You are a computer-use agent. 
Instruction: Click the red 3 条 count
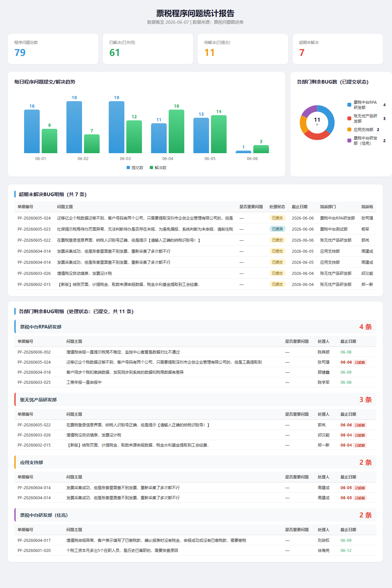pyautogui.click(x=365, y=400)
